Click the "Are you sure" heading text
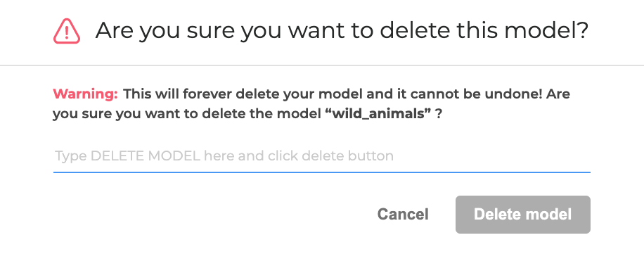 click(x=162, y=31)
